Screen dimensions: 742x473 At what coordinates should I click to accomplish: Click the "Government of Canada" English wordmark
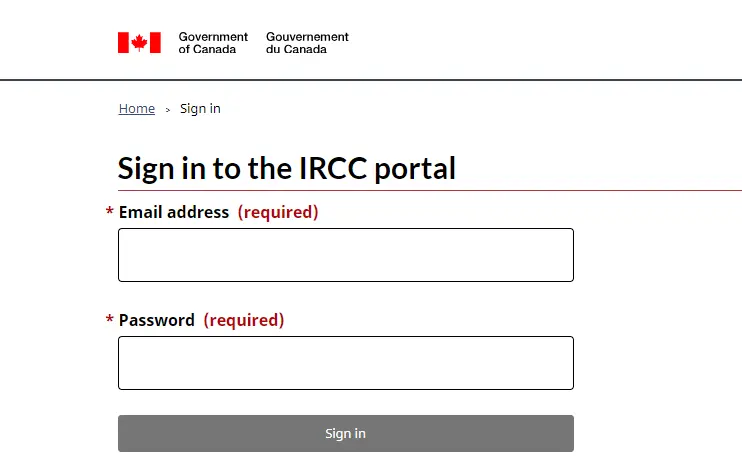(x=213, y=43)
